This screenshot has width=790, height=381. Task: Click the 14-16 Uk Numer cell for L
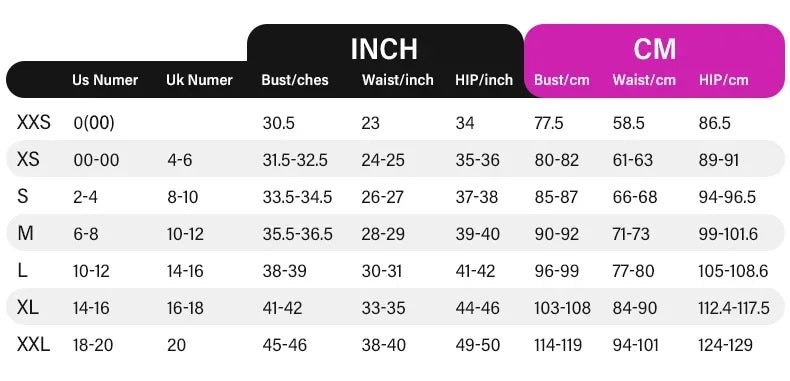[x=185, y=271]
